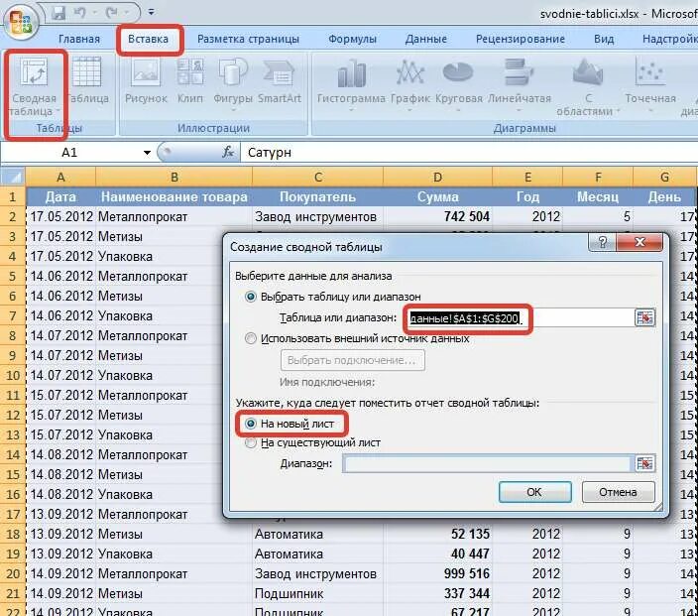The image size is (698, 616).
Task: Insert a Линейчатая bar chart
Action: click(x=520, y=84)
